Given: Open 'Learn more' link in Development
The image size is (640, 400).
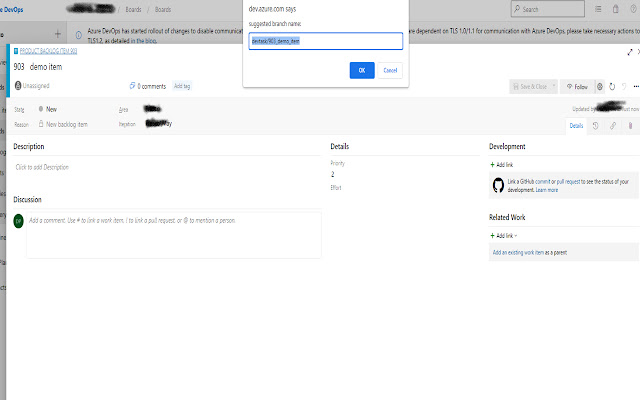Looking at the screenshot, I should (x=547, y=190).
